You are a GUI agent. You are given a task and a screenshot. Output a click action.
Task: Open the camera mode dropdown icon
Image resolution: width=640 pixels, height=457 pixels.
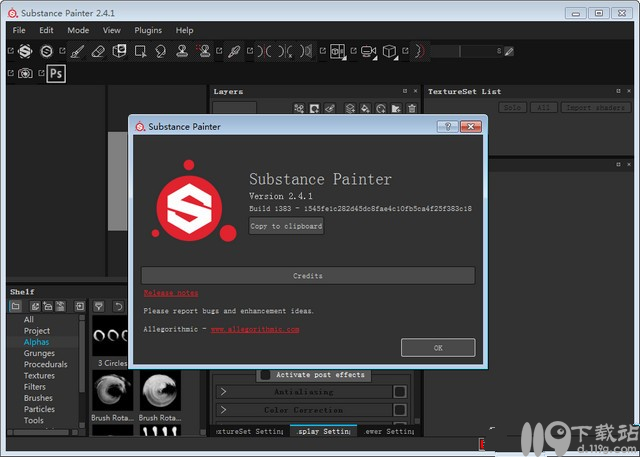369,52
